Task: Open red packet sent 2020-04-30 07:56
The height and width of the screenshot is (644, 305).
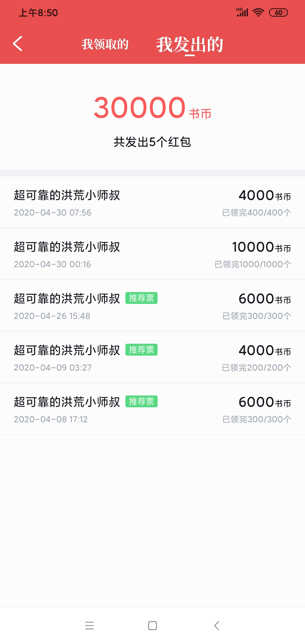Action: [x=152, y=203]
